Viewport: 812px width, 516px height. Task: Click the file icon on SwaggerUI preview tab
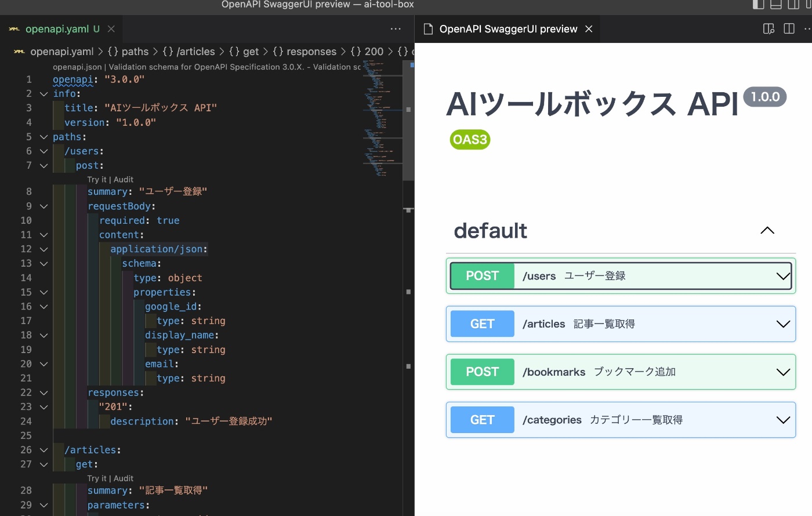429,29
